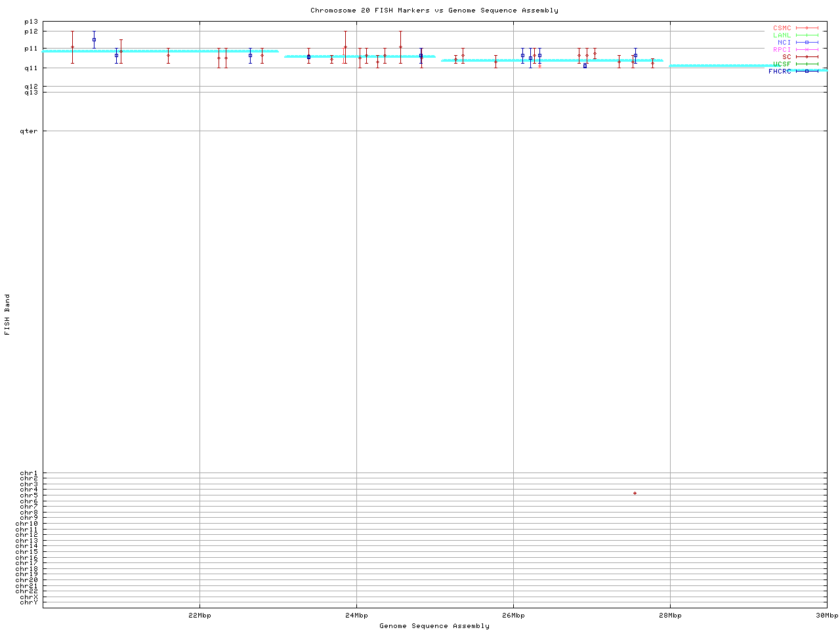
Task: Click the NCI blue square legend marker
Action: click(x=807, y=43)
